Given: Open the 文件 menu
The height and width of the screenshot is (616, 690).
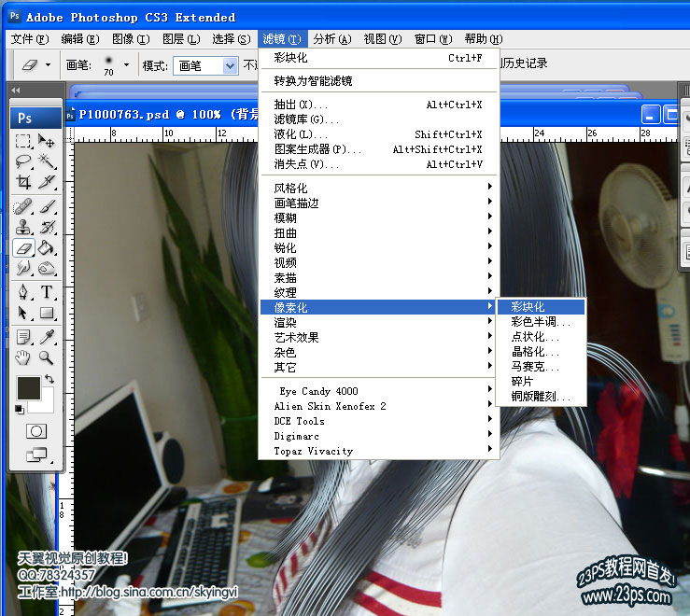Looking at the screenshot, I should pos(30,39).
